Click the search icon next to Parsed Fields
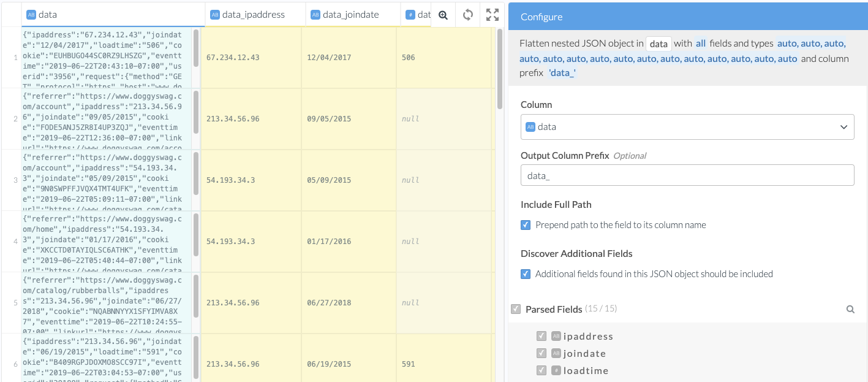This screenshot has width=868, height=382. click(850, 310)
